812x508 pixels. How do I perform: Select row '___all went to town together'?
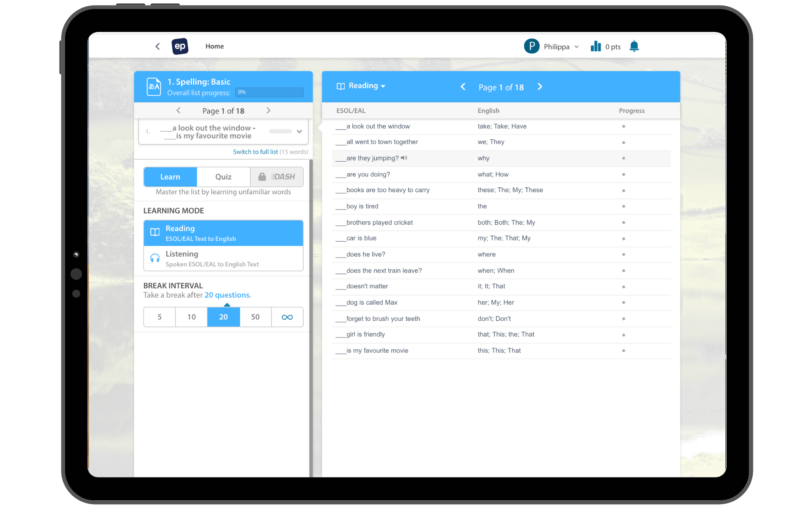tap(502, 142)
